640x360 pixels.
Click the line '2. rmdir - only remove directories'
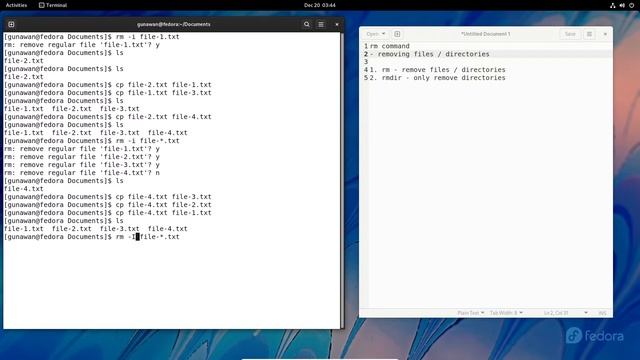pos(438,78)
